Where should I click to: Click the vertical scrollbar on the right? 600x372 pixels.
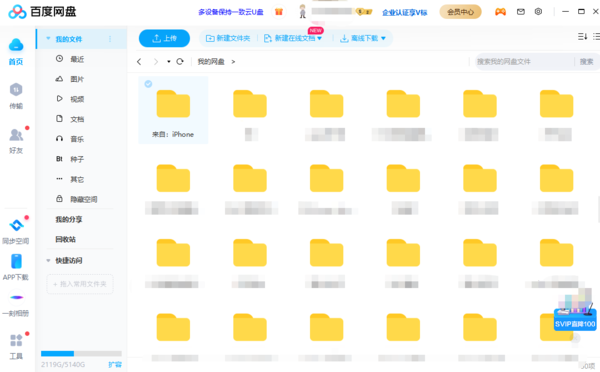[x=598, y=209]
